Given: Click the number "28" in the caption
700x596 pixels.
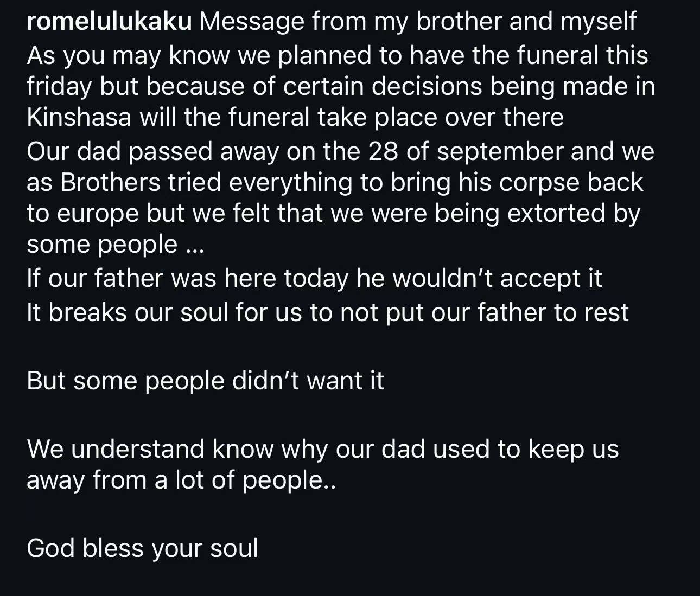Looking at the screenshot, I should tap(383, 151).
